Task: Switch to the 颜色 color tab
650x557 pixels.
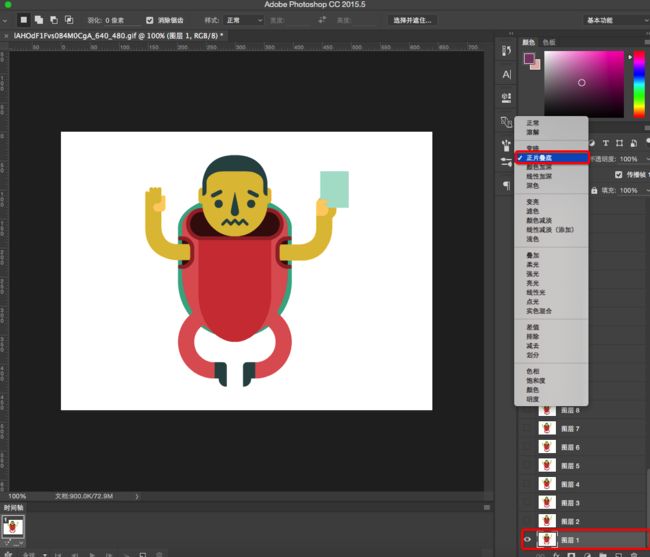Action: pyautogui.click(x=529, y=42)
